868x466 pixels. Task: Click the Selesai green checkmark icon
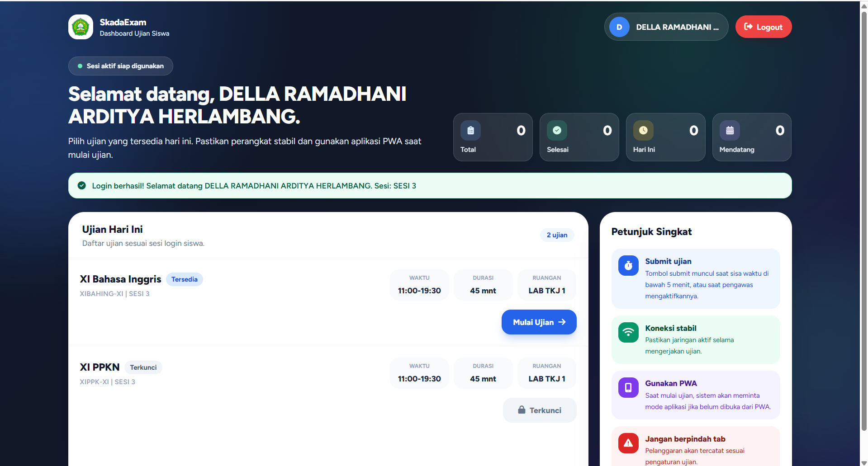[x=557, y=131]
